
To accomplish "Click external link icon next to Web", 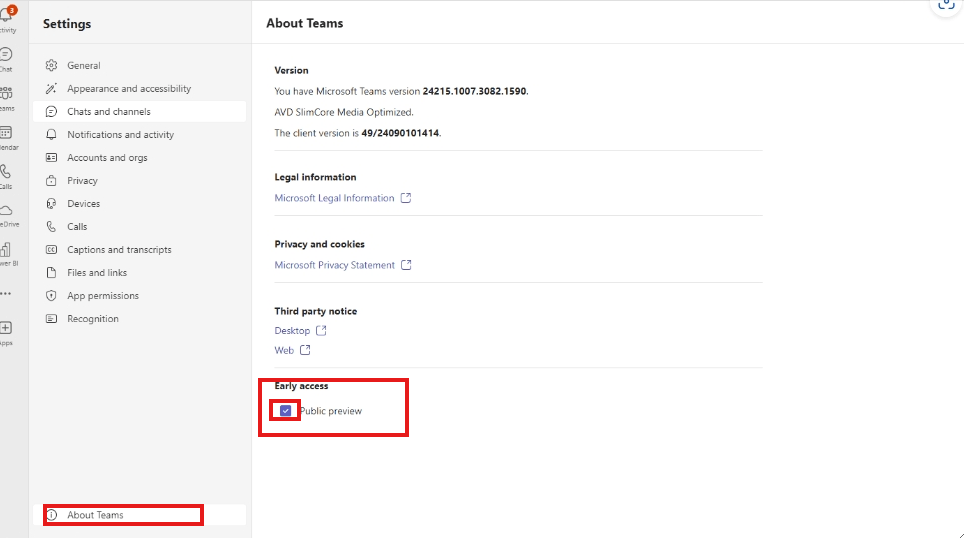I will (x=305, y=350).
